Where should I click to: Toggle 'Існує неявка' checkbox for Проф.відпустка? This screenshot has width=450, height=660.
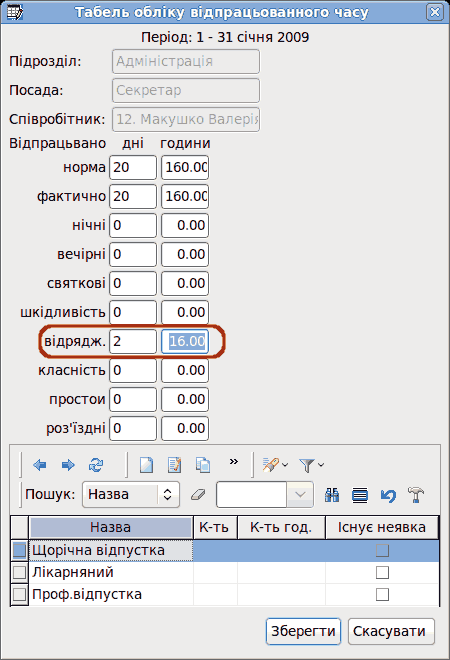point(382,594)
